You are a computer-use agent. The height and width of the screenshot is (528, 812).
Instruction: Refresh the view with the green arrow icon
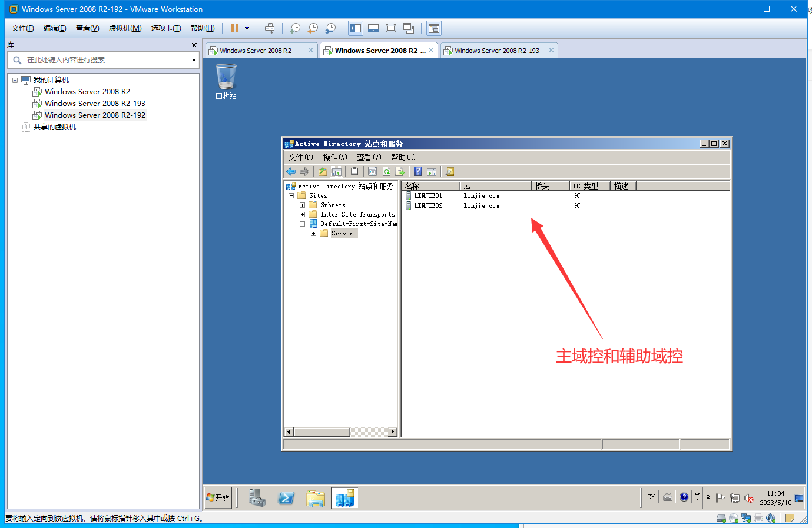386,171
